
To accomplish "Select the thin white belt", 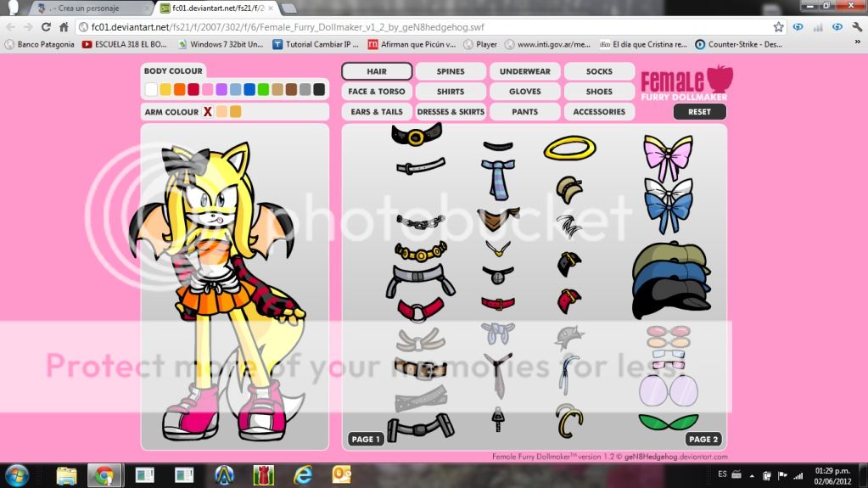I will (x=421, y=165).
